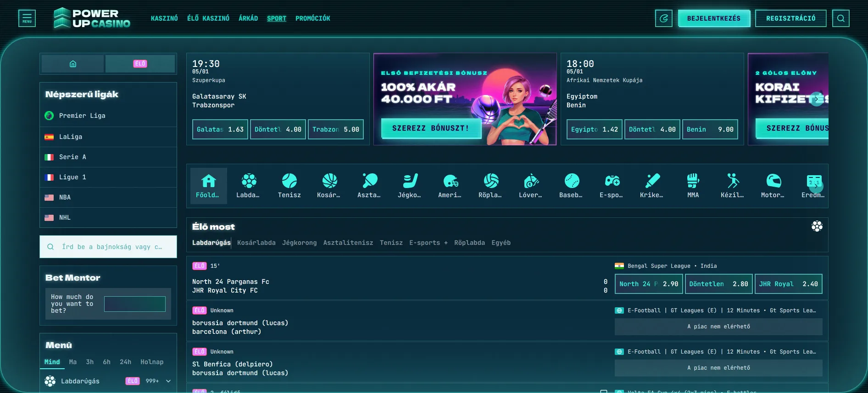This screenshot has width=868, height=393.
Task: Open LaLiga in popular leagues
Action: point(108,137)
